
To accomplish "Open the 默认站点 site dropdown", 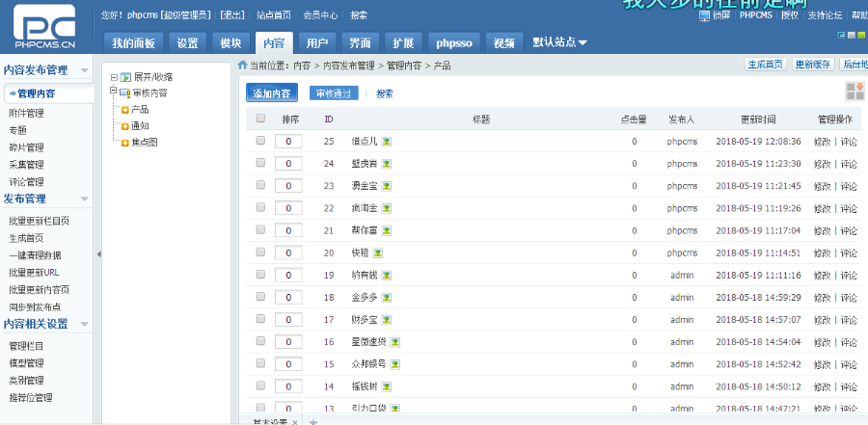I will point(559,42).
